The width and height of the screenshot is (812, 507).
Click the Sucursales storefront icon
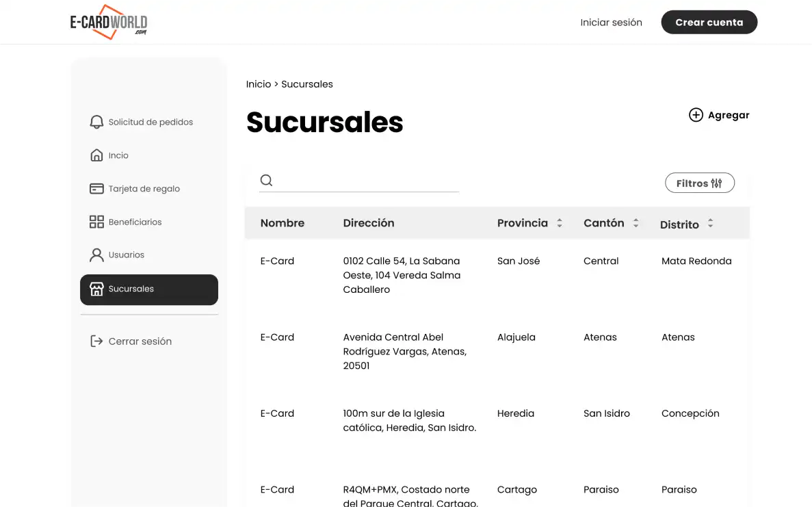click(96, 288)
